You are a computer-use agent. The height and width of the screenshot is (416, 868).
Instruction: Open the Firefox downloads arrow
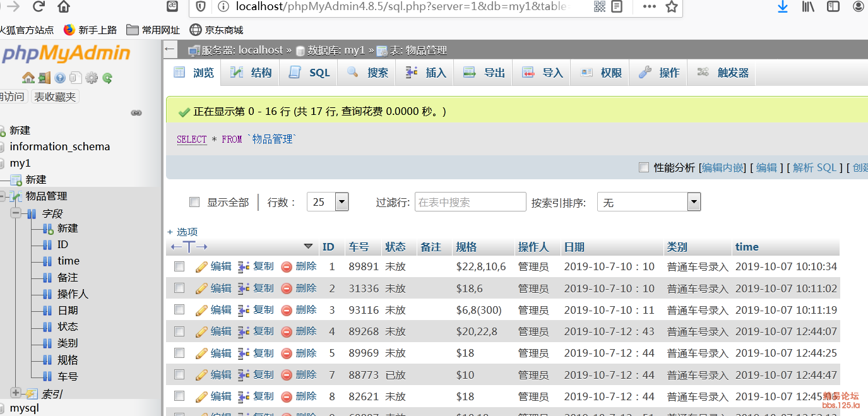[783, 7]
